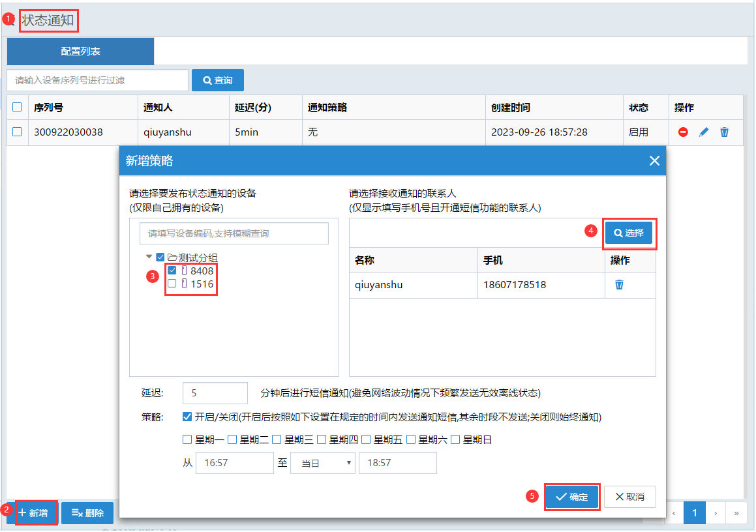Screen dimensions: 756x532
Task: Open the 当日 dropdown
Action: [323, 463]
